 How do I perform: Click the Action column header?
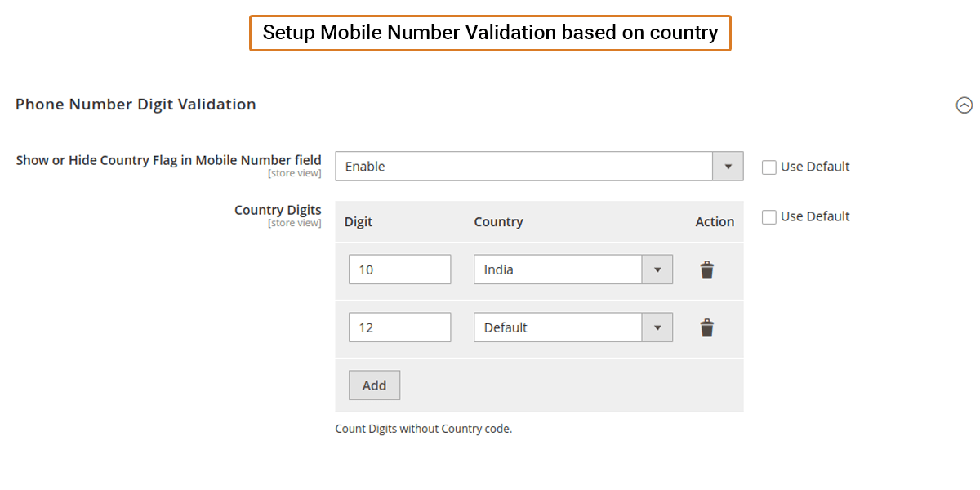coord(715,222)
